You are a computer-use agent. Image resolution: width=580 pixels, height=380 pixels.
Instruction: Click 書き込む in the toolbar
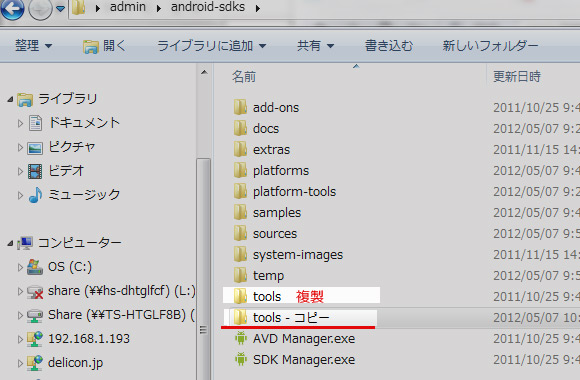[389, 46]
